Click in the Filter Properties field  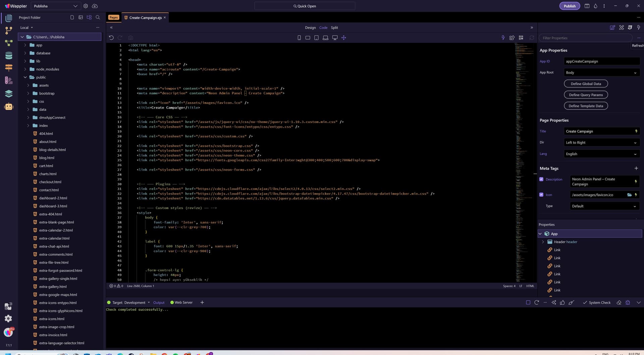pyautogui.click(x=585, y=38)
